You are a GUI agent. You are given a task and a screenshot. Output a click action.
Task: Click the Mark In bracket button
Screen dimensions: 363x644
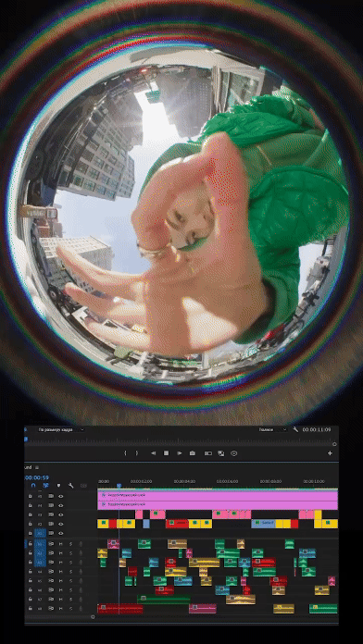tap(125, 453)
